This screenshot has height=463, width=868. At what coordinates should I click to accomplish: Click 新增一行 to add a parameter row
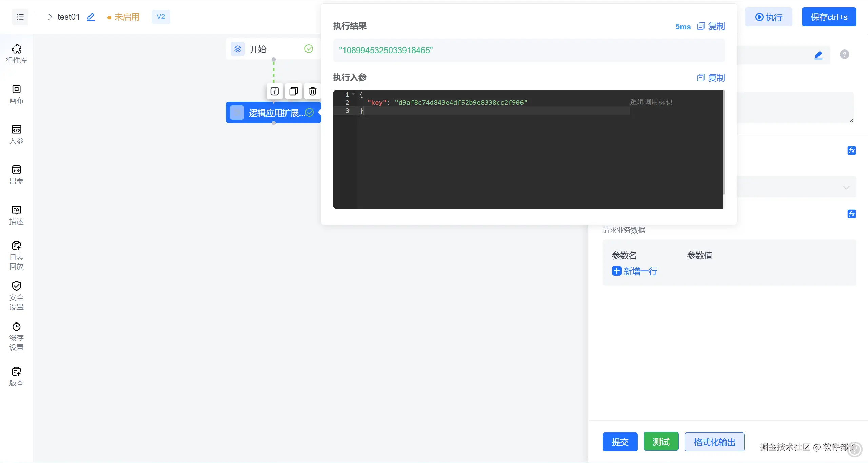634,271
